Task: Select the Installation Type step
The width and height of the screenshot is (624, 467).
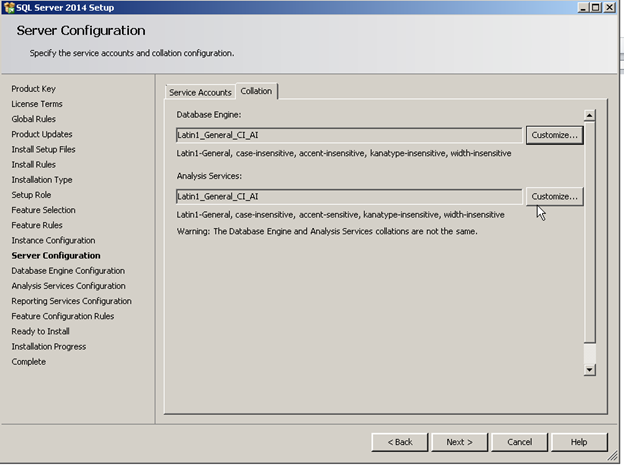Action: [x=42, y=180]
